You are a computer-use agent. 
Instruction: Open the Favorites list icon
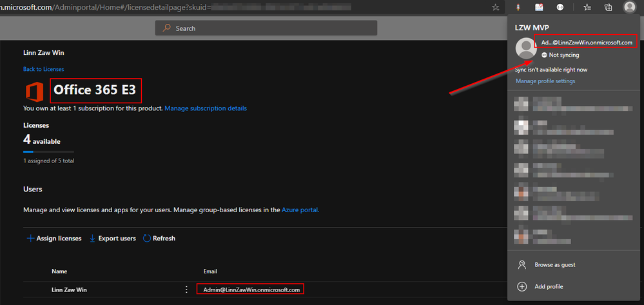pos(588,7)
